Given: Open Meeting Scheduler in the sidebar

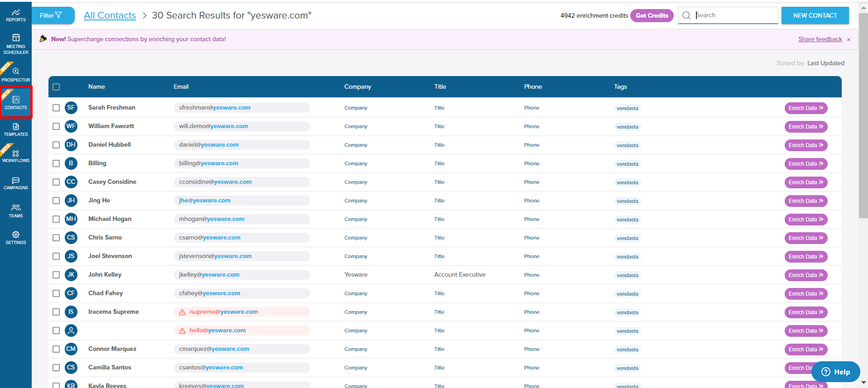Looking at the screenshot, I should [x=16, y=44].
